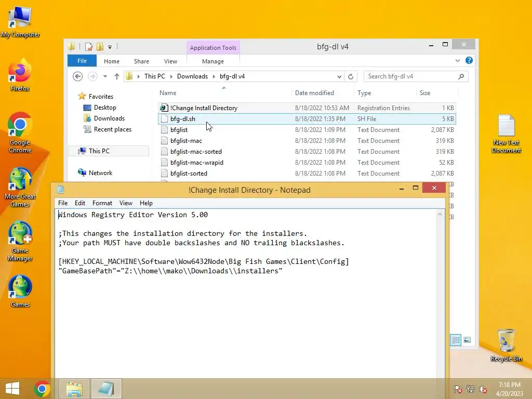Open Notepad View menu
Viewport: 532px width, 399px height.
pos(126,203)
